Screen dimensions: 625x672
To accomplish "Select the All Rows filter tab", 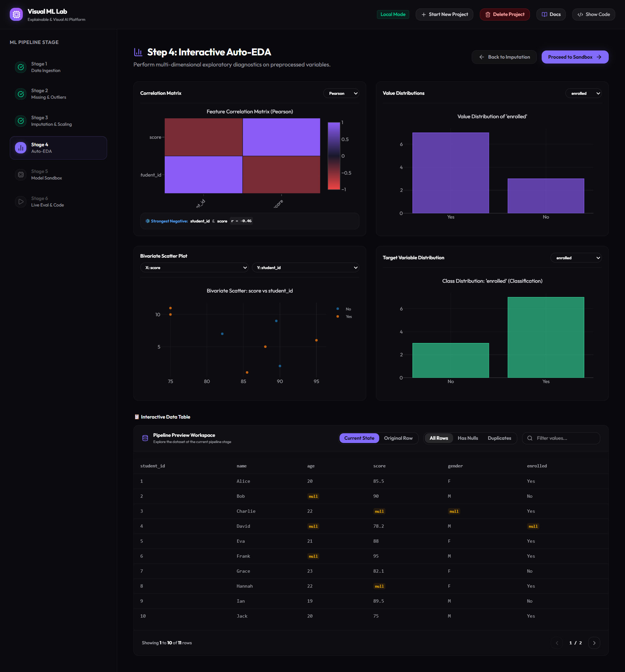I will tap(438, 438).
